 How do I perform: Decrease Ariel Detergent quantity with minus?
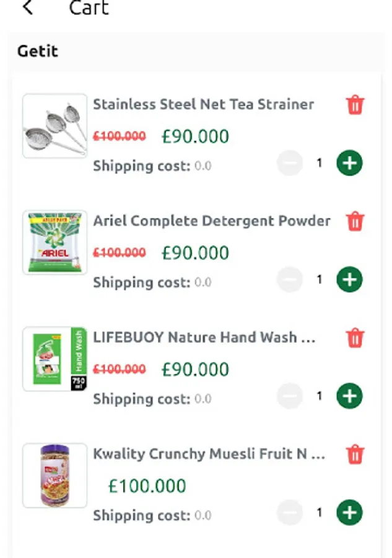point(289,280)
